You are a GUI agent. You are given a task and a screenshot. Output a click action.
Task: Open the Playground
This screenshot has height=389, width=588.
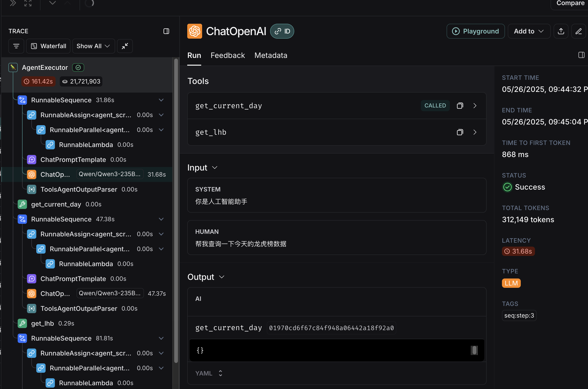click(475, 31)
